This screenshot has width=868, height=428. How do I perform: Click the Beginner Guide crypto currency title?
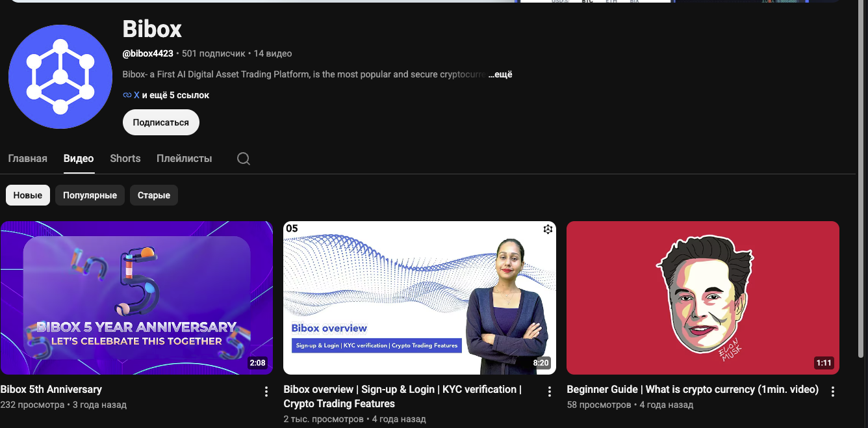(693, 389)
